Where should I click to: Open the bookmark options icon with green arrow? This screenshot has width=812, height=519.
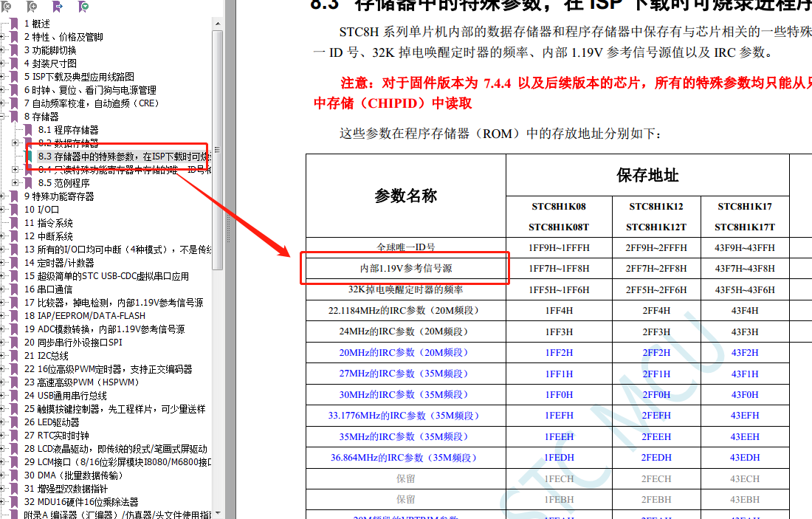tap(83, 6)
